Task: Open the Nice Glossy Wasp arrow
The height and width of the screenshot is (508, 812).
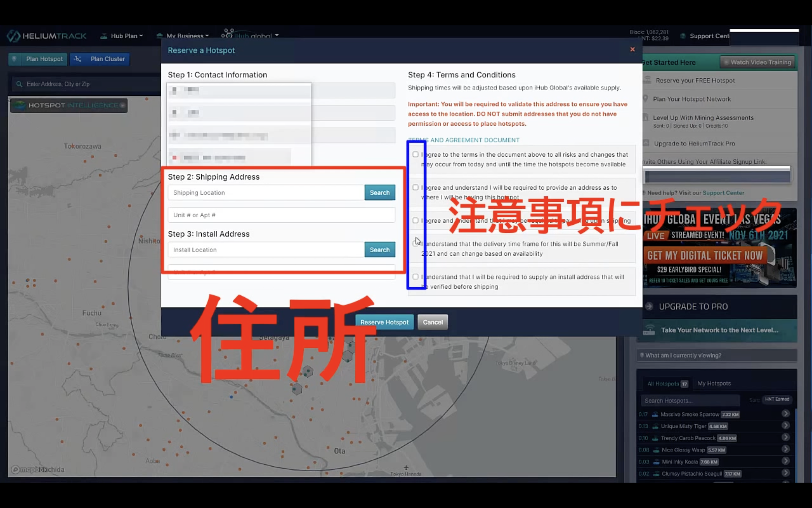Action: pyautogui.click(x=785, y=449)
